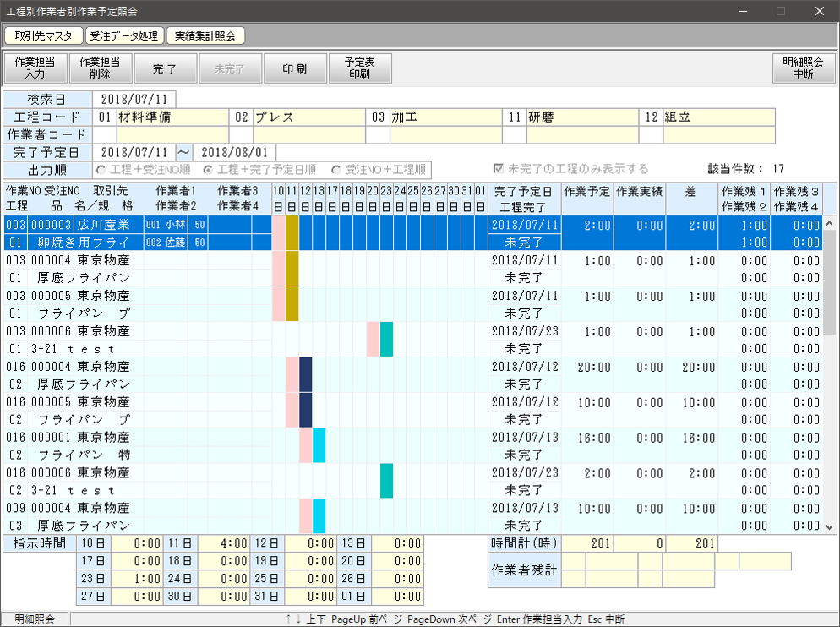
Task: Click the フライパン 特 product name
Action: point(85,455)
